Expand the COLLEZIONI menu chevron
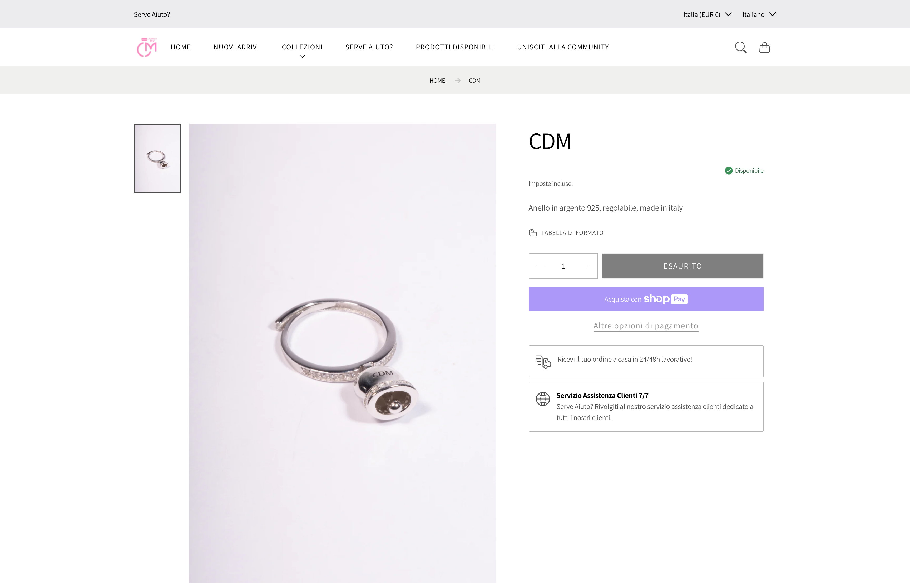910x588 pixels. 302,56
